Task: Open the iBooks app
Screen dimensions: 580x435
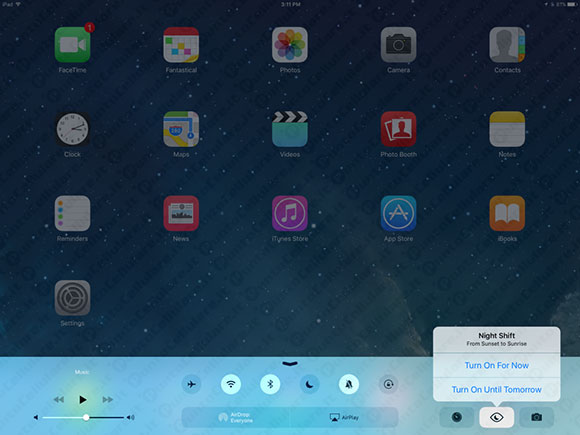Action: tap(507, 213)
